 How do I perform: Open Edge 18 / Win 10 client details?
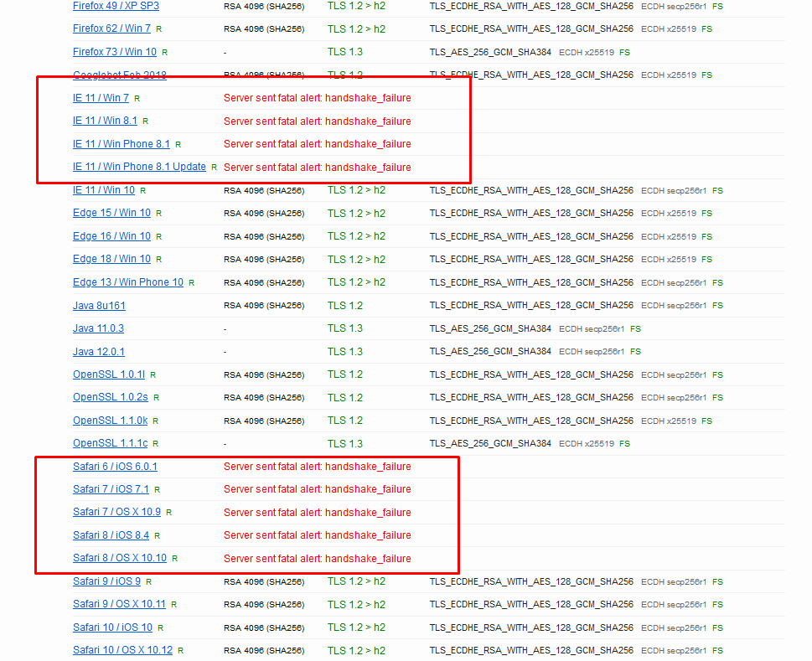click(x=111, y=259)
